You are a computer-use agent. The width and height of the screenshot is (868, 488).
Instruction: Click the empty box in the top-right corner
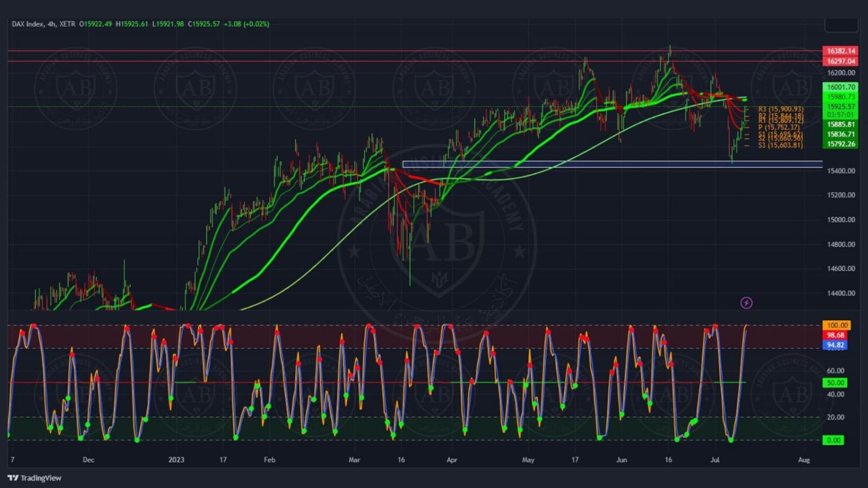tap(841, 25)
